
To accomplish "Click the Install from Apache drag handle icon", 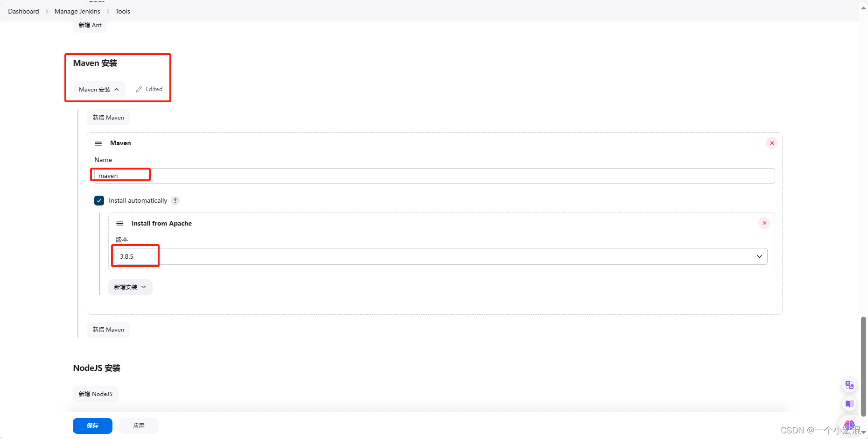I will [x=120, y=223].
